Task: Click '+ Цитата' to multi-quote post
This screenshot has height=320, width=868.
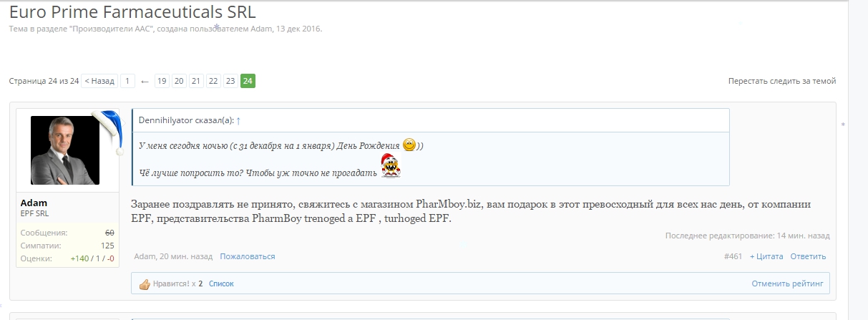Action: pyautogui.click(x=766, y=256)
